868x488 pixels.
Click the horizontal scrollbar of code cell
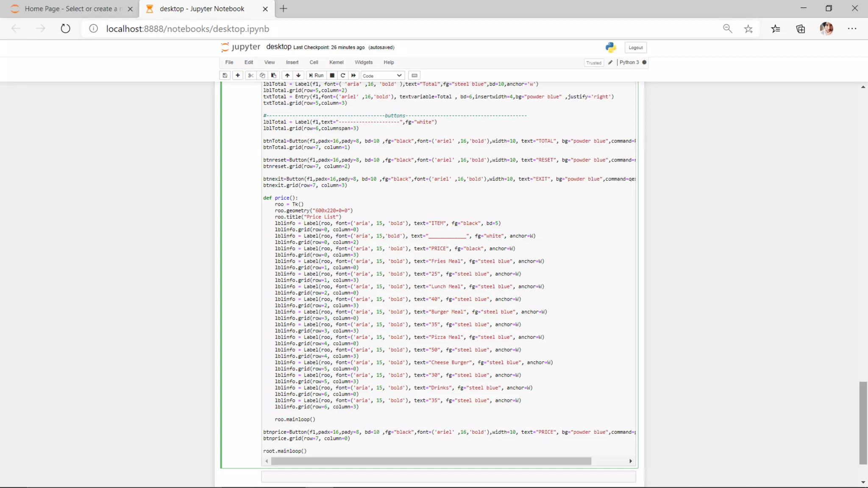point(431,461)
